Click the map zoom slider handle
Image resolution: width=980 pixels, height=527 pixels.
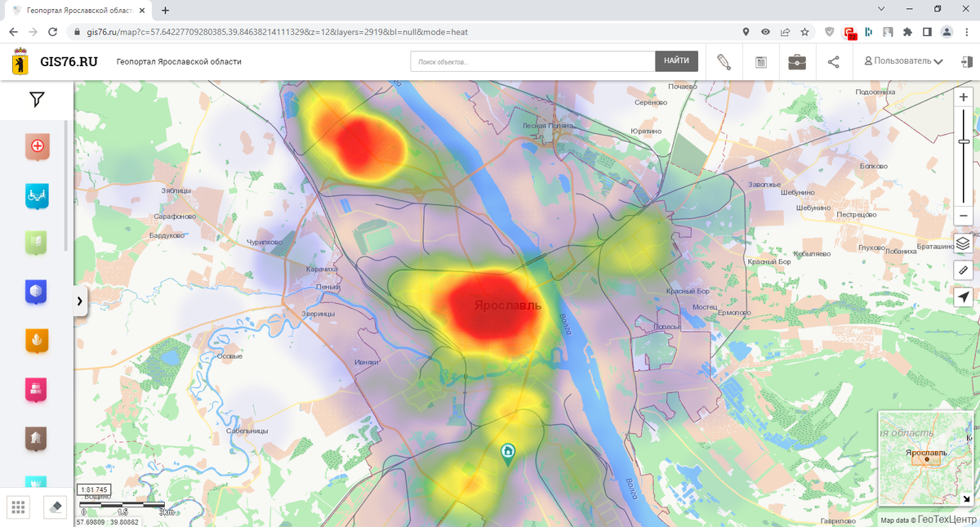point(964,141)
